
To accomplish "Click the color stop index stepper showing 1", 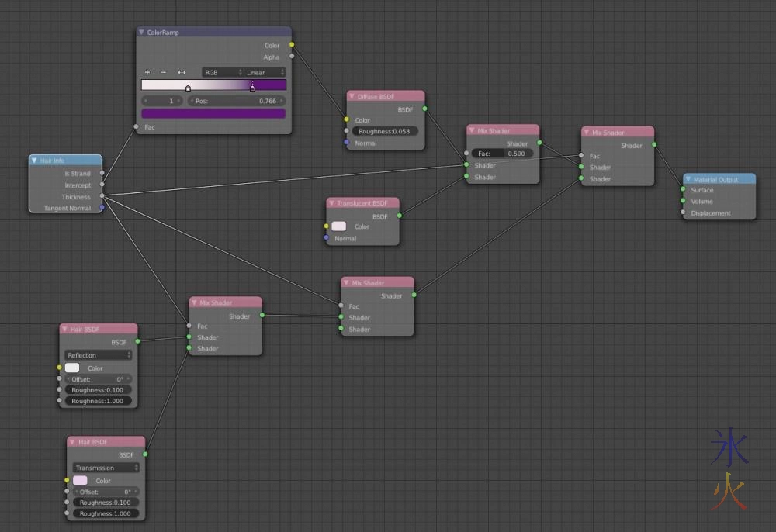I will (162, 101).
